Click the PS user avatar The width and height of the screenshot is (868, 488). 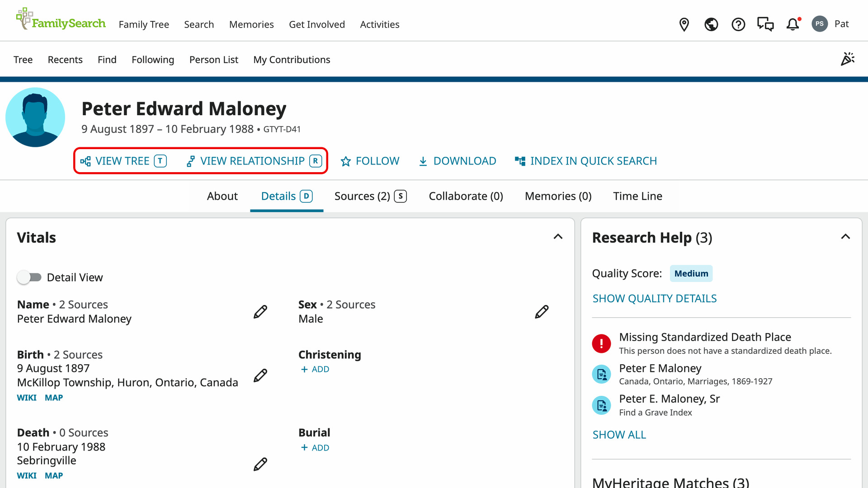[x=820, y=24]
